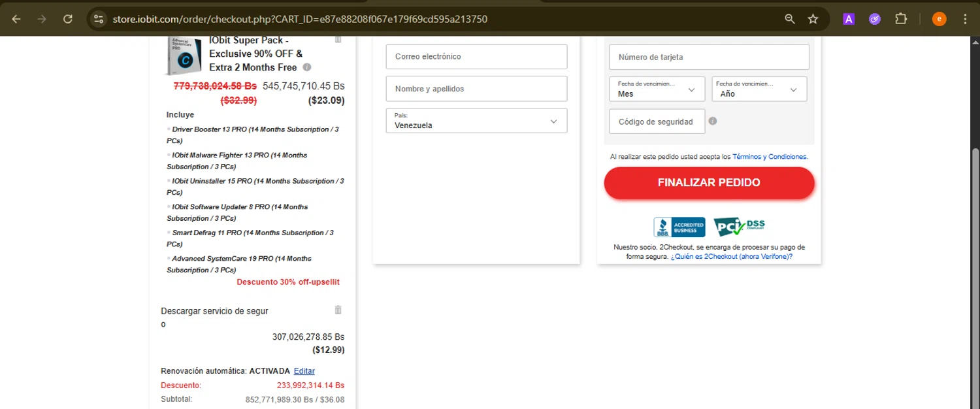The image size is (980, 409).
Task: Go forward in browser history
Action: (x=42, y=19)
